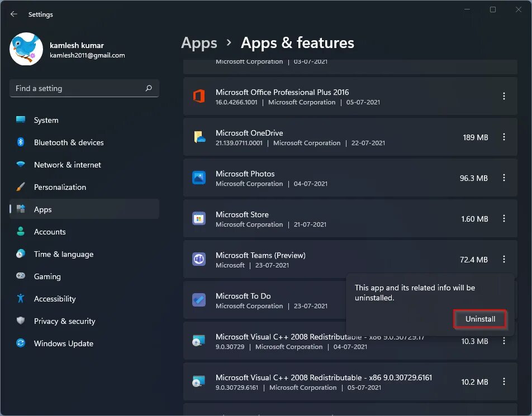The height and width of the screenshot is (416, 532).
Task: Open Gaming settings
Action: (x=84, y=276)
